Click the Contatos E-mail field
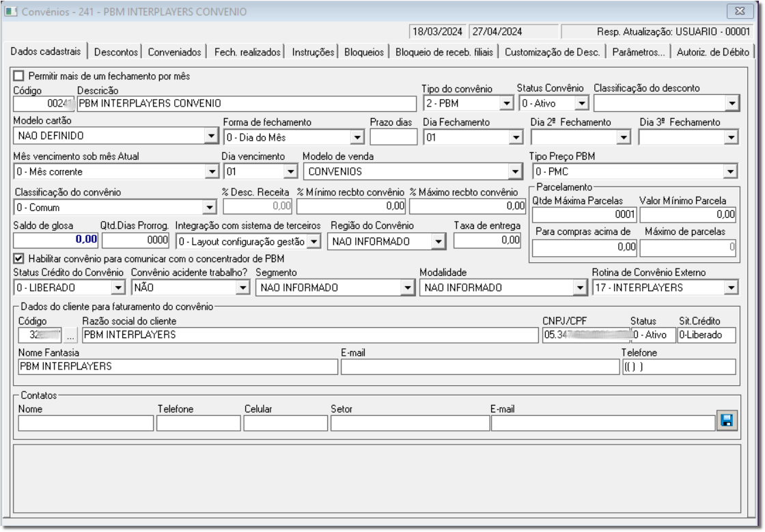The image size is (765, 532). click(603, 423)
